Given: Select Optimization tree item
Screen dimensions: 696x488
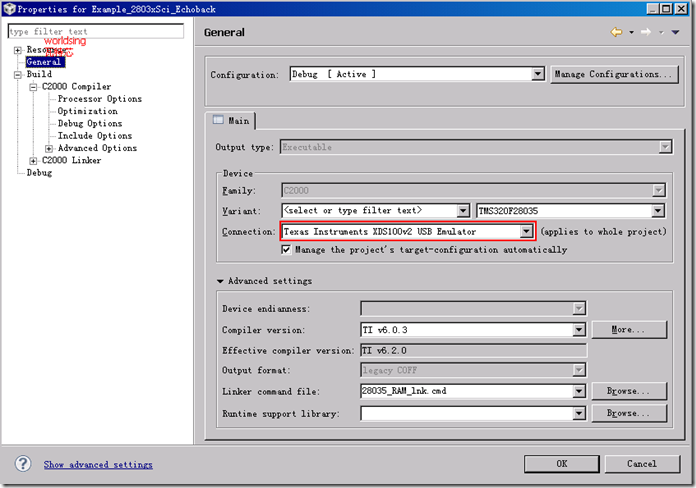Looking at the screenshot, I should coord(87,111).
